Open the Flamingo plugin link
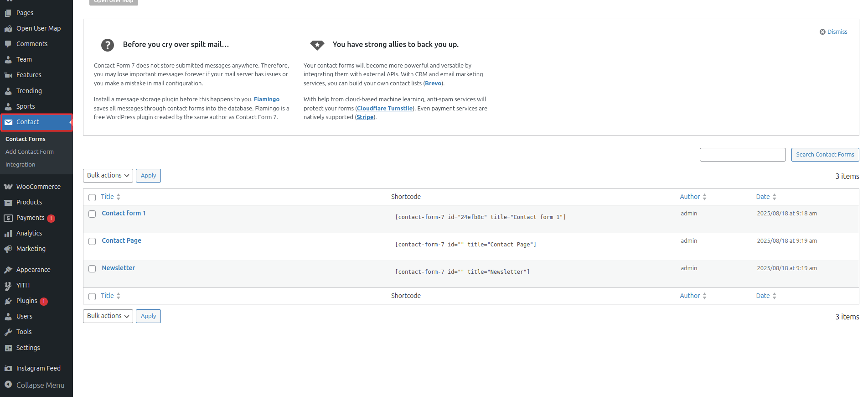Viewport: 868px width, 397px height. click(x=267, y=99)
